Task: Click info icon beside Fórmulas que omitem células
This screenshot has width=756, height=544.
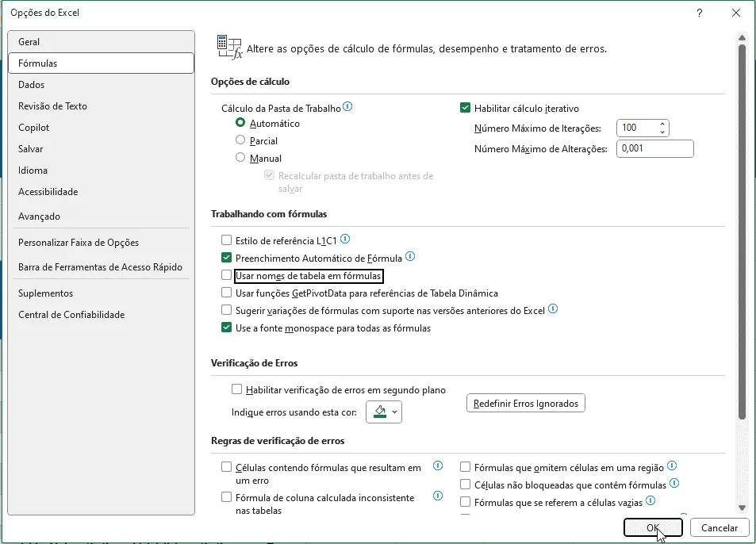Action: 672,466
